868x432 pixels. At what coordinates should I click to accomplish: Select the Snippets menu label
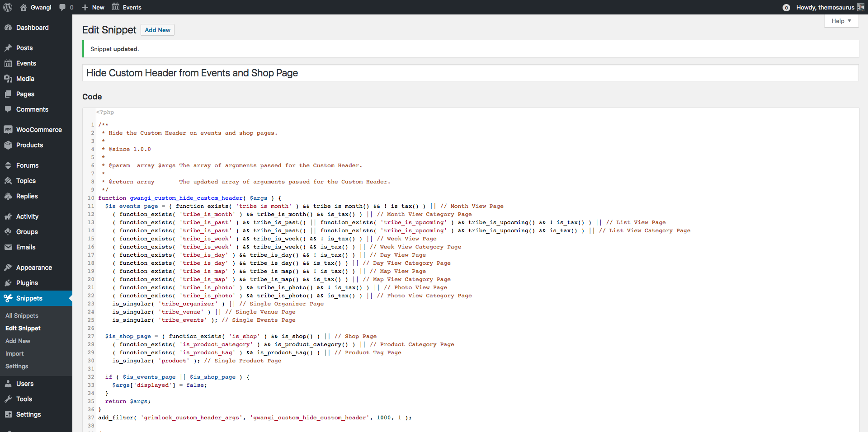pyautogui.click(x=29, y=298)
